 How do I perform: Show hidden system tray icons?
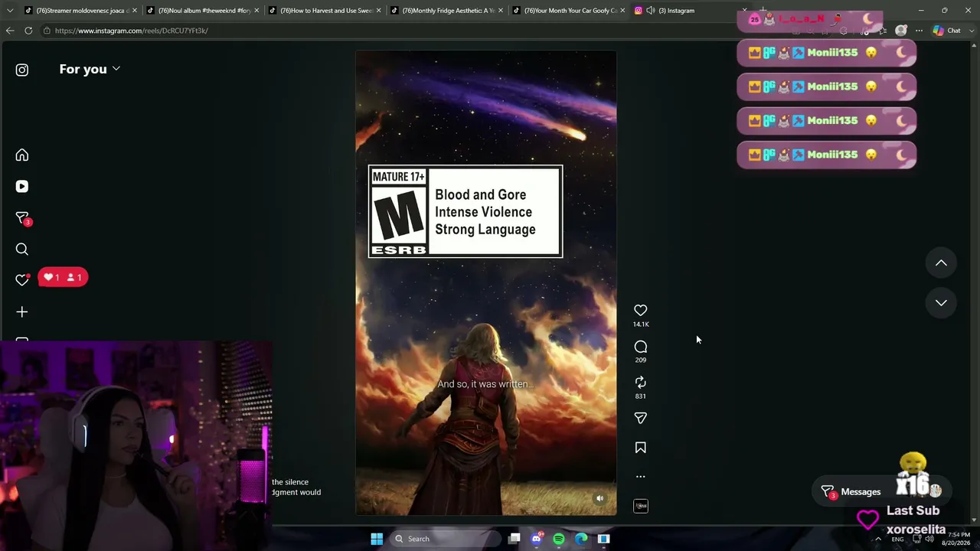pos(878,539)
